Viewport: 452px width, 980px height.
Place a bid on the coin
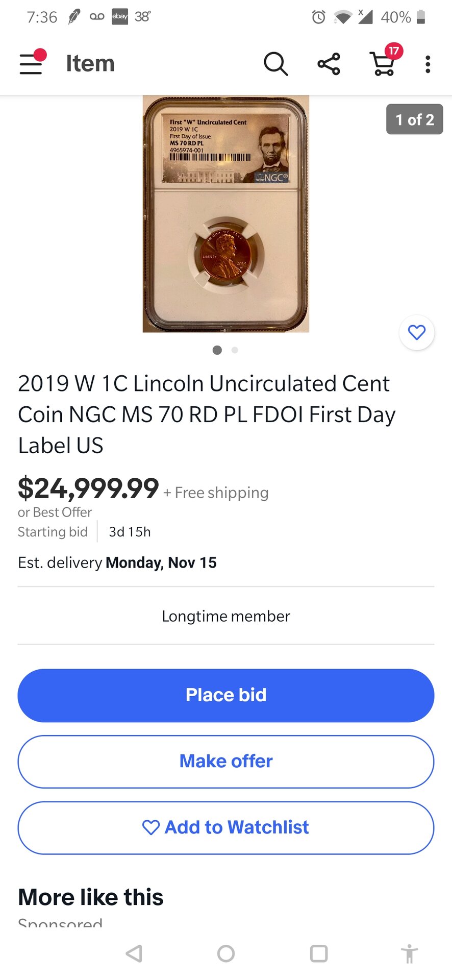226,695
